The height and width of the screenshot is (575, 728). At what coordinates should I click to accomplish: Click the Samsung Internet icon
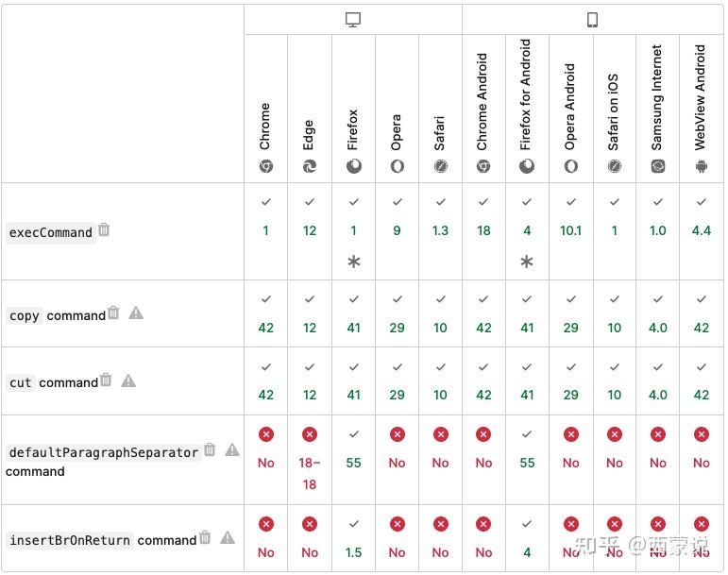pos(657,166)
